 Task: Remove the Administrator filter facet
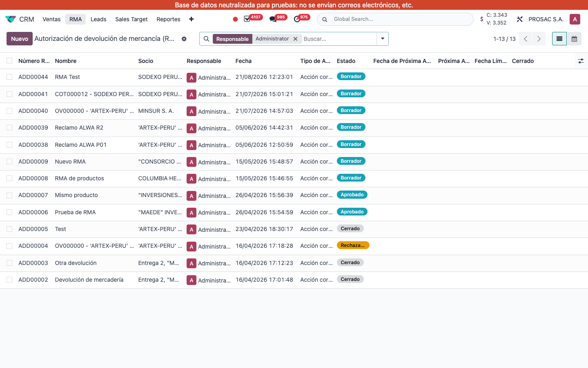point(295,39)
